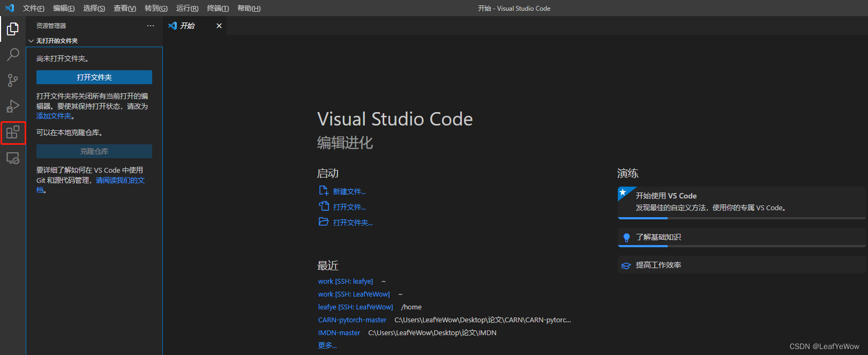Open the 转到(G) menu
The width and height of the screenshot is (868, 355).
(156, 8)
